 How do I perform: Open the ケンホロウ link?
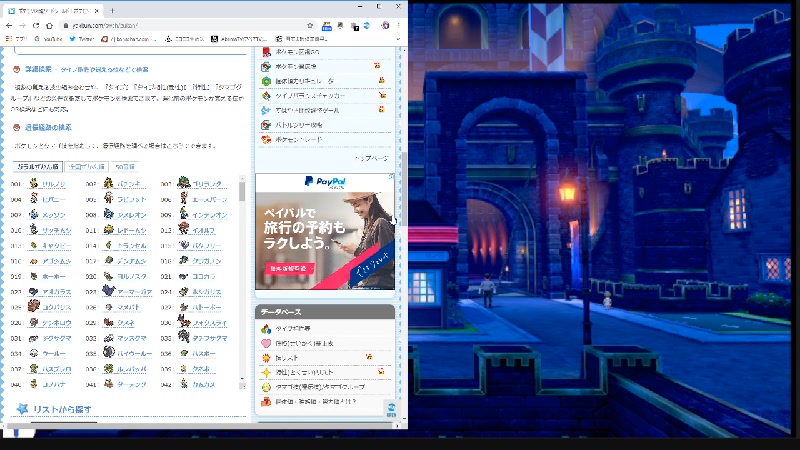[x=57, y=323]
